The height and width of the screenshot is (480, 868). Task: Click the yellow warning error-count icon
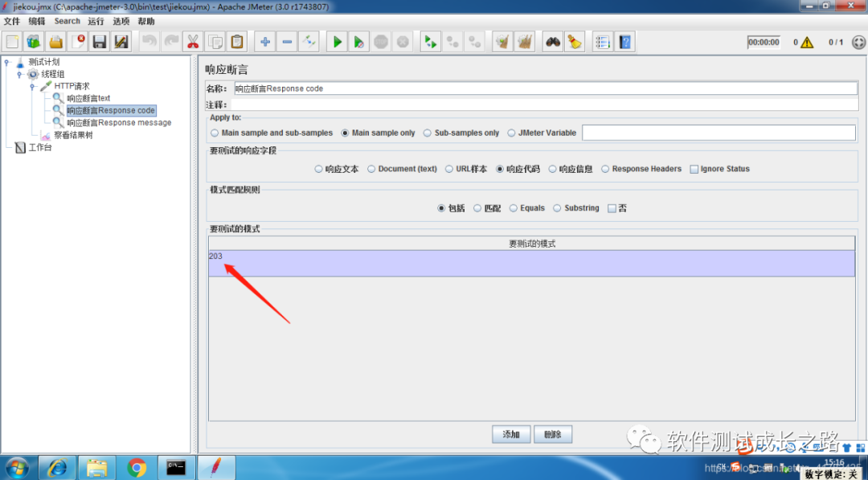pos(807,42)
